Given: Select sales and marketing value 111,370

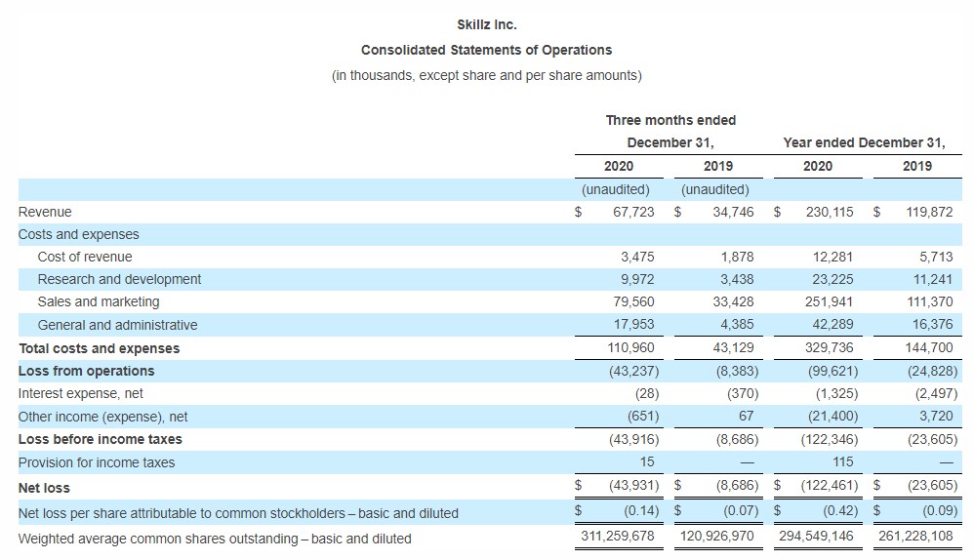Looking at the screenshot, I should click(930, 301).
